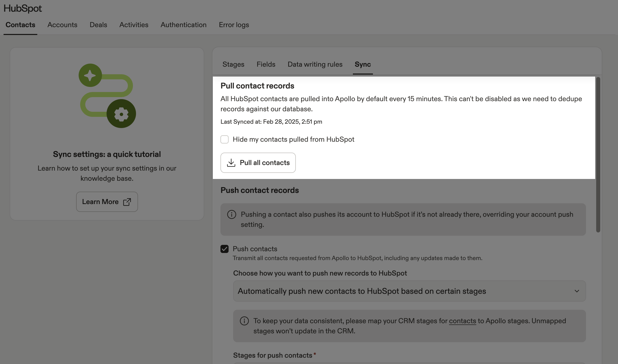
Task: Click the chevron on the stages dropdown
Action: (577, 291)
